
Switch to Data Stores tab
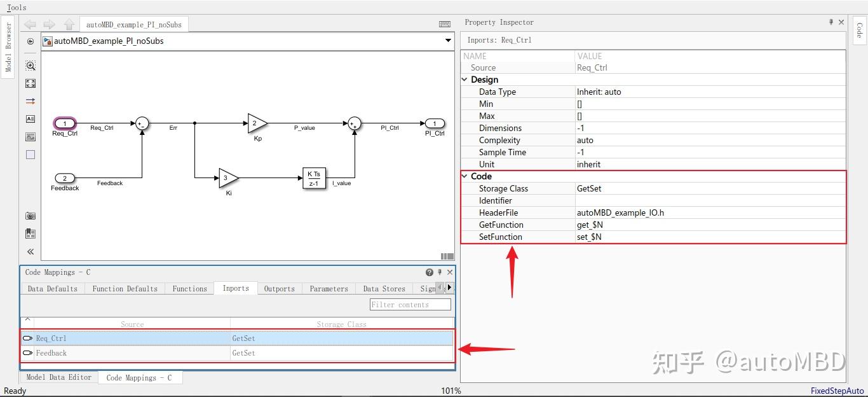tap(384, 288)
